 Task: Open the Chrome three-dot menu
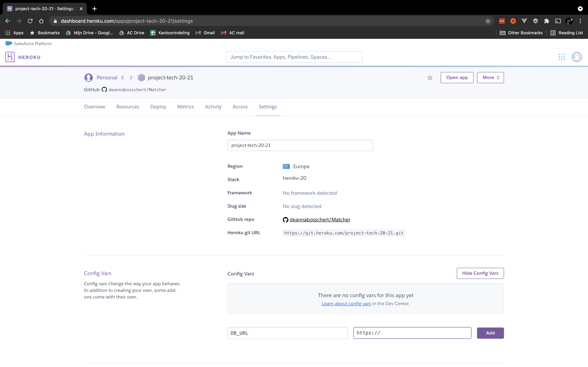click(580, 21)
